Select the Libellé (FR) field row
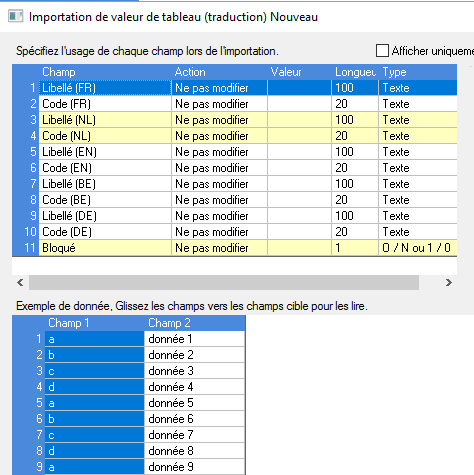474x475 pixels. [x=235, y=88]
